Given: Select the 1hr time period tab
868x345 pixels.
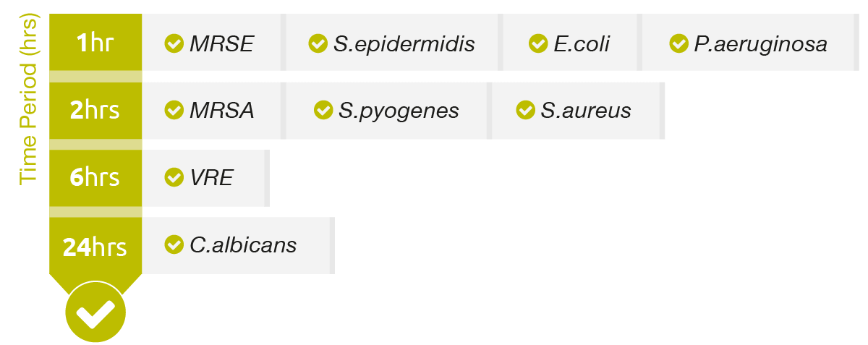Looking at the screenshot, I should (x=95, y=42).
